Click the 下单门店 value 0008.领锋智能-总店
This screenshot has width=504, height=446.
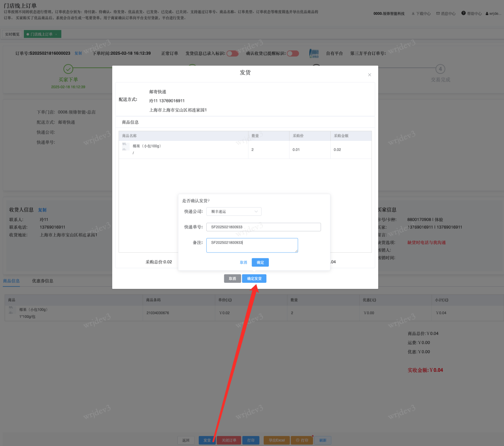coord(77,112)
